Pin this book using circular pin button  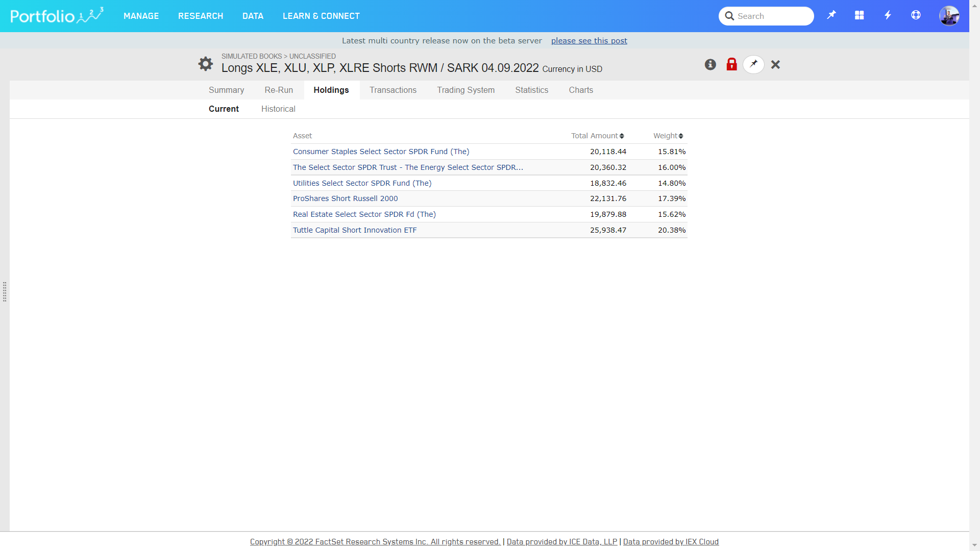tap(753, 64)
